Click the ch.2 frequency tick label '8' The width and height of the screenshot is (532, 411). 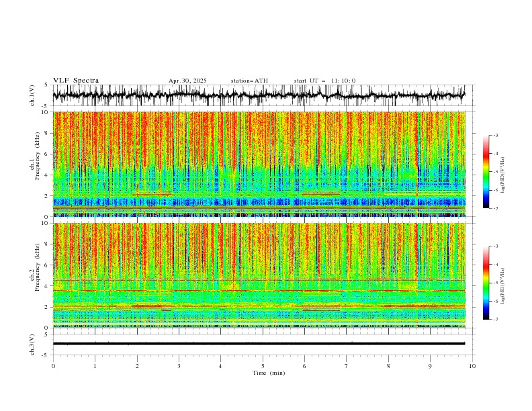47,244
